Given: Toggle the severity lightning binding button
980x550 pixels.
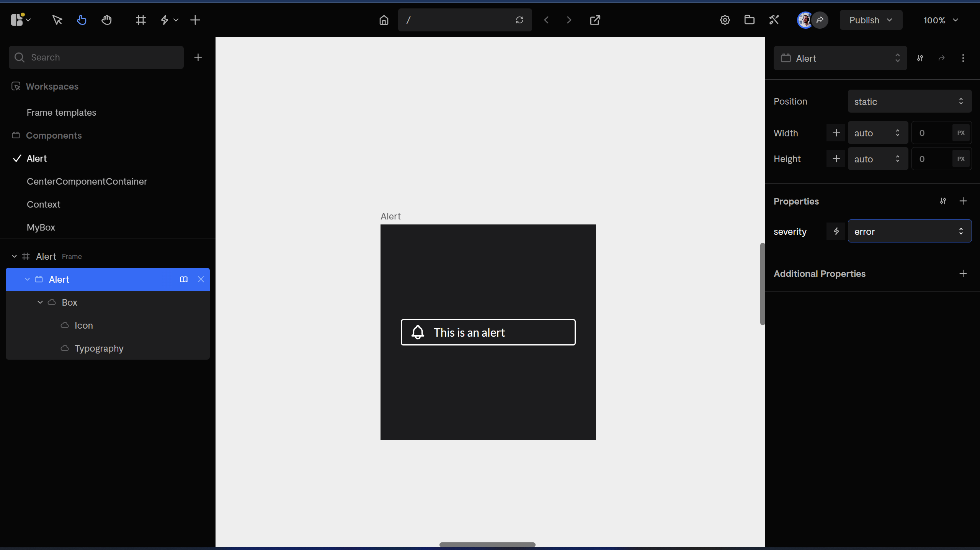Looking at the screenshot, I should click(x=836, y=231).
